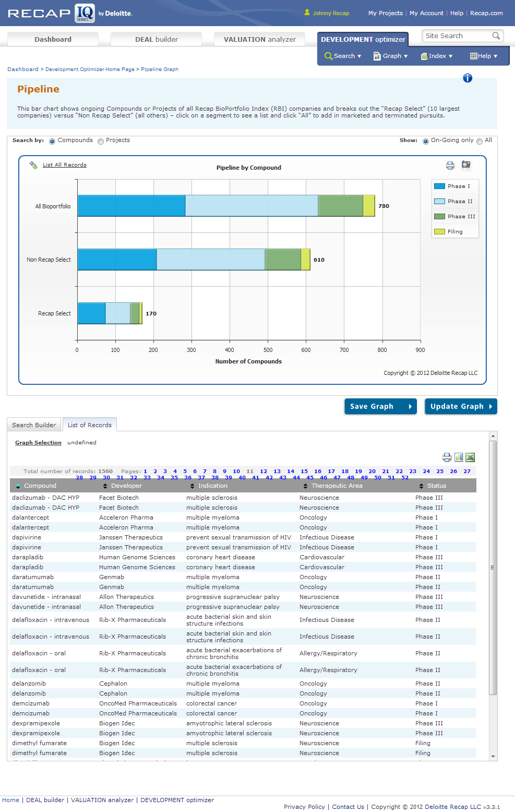The image size is (515, 812).
Task: Open the VALUATION analyzer tab
Action: click(x=259, y=40)
